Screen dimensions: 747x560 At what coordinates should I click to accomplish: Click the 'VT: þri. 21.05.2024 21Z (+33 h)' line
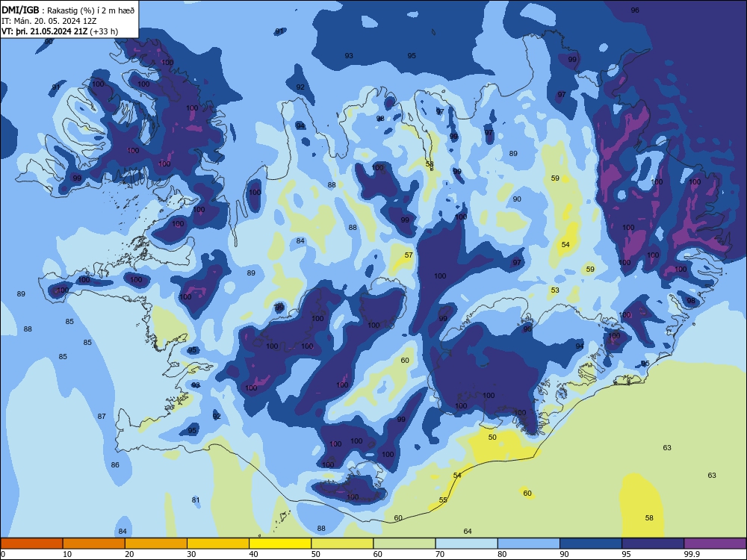pos(60,31)
